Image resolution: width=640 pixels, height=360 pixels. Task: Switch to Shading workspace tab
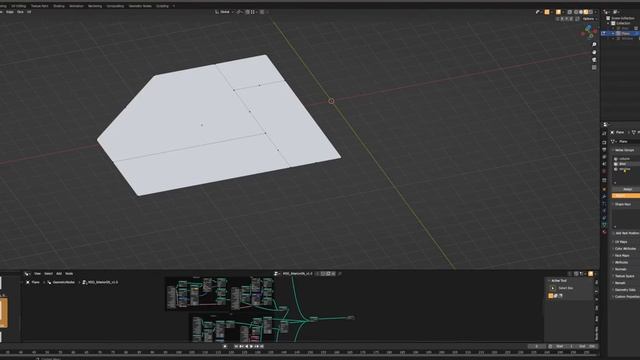[59, 6]
